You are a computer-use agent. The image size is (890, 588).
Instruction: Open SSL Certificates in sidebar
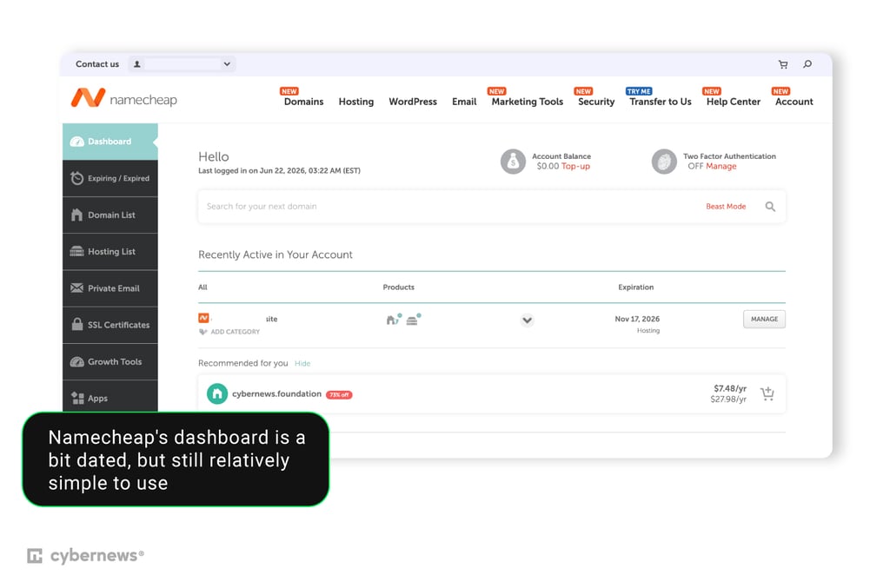click(110, 325)
